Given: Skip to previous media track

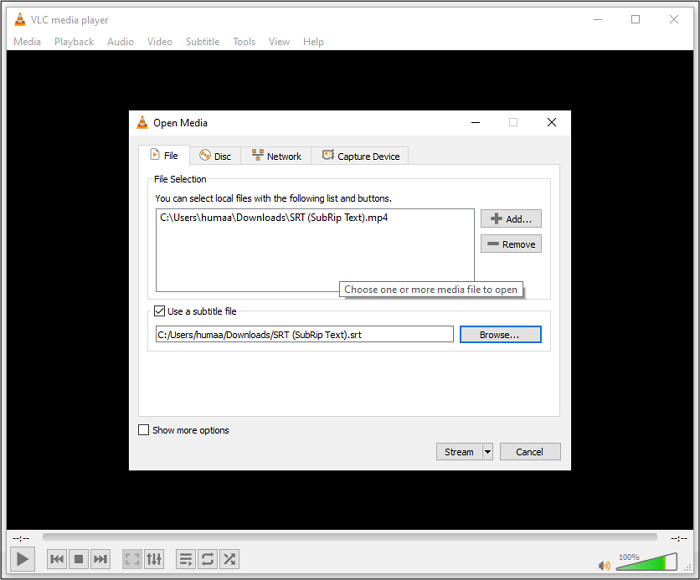Looking at the screenshot, I should [57, 559].
